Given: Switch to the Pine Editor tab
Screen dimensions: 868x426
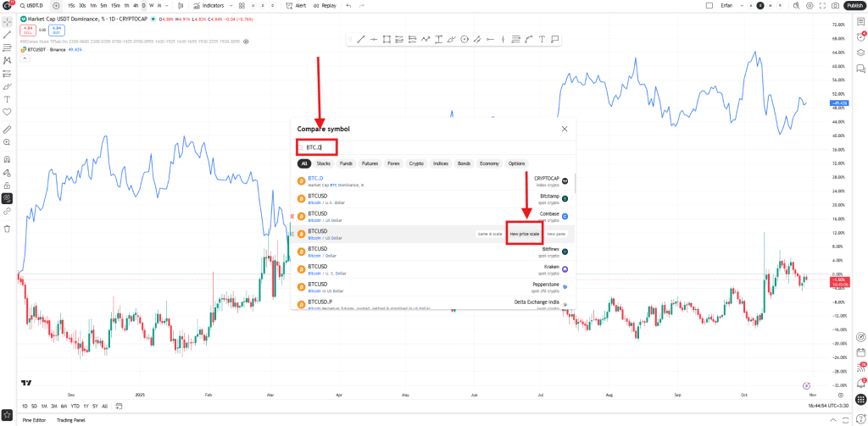Looking at the screenshot, I should point(36,420).
